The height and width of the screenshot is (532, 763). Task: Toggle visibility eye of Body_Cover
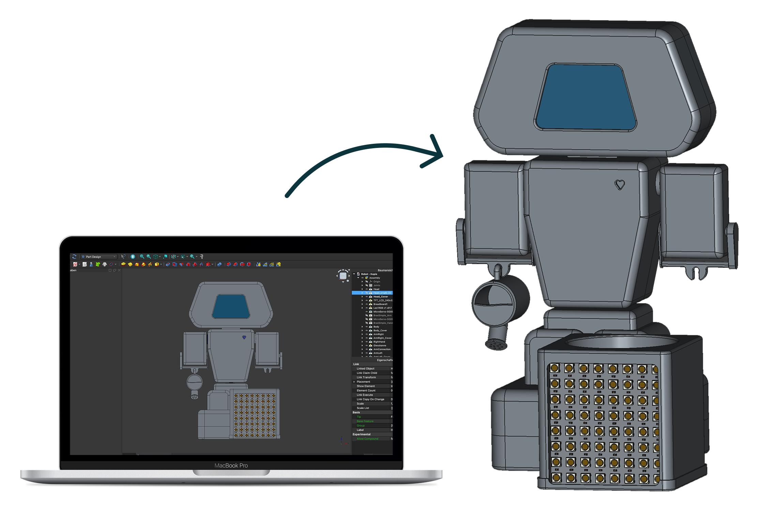point(367,330)
